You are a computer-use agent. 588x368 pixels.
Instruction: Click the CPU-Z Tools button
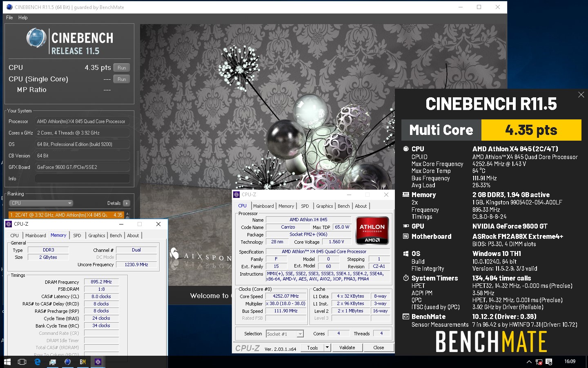pos(312,348)
